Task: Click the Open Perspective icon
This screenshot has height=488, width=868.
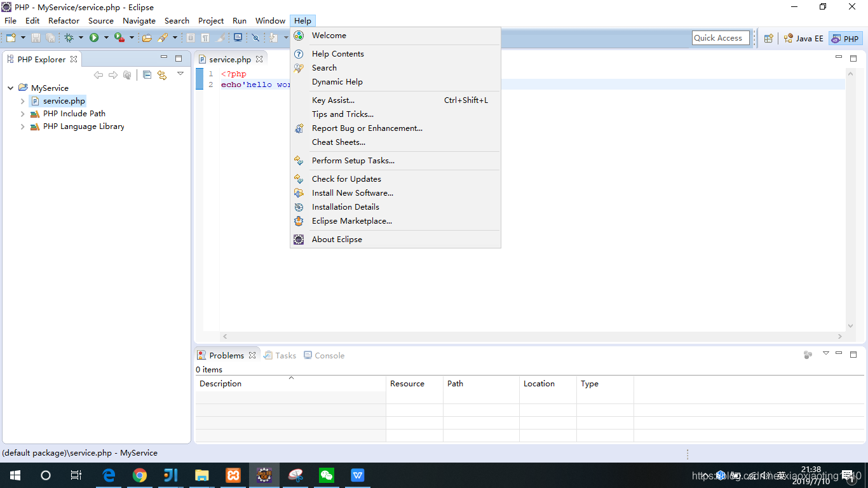Action: tap(769, 38)
